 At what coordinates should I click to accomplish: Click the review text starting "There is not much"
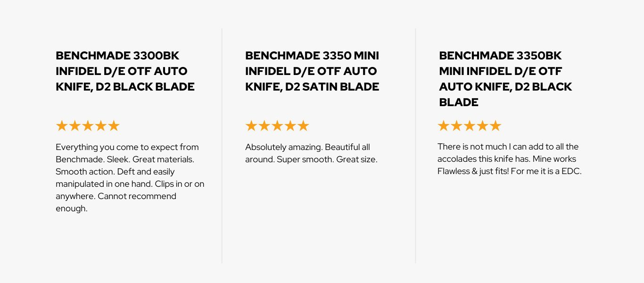509,159
